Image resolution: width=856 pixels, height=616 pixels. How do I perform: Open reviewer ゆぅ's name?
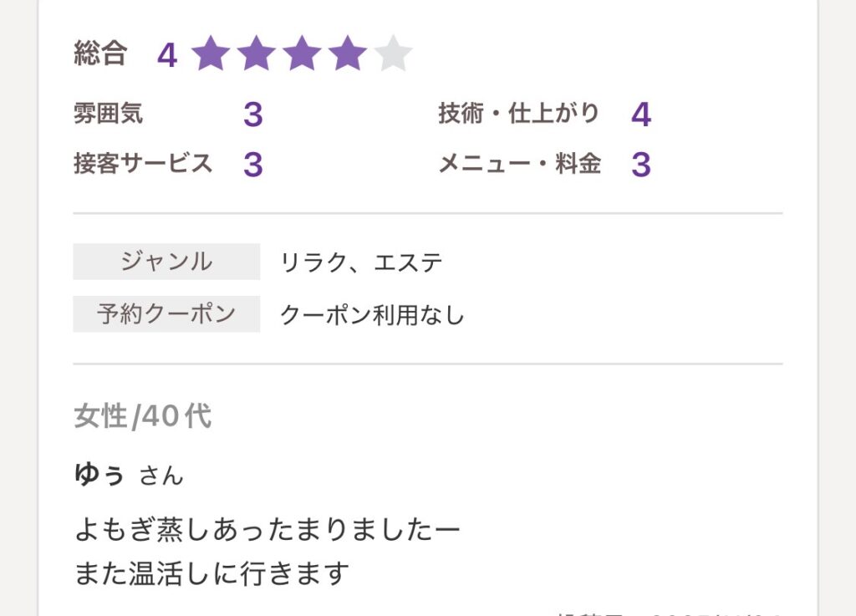[x=99, y=475]
